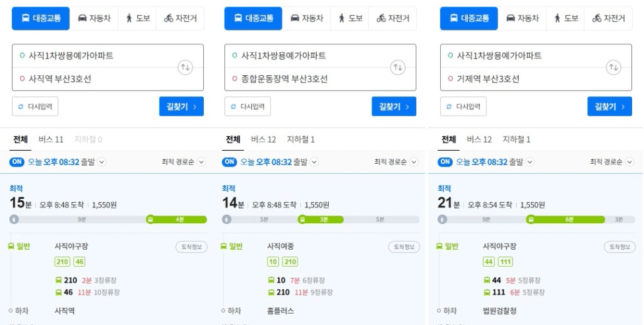Select 자전거 bicycle mode in middle panel
Image resolution: width=644 pixels, height=325 pixels.
coord(393,18)
